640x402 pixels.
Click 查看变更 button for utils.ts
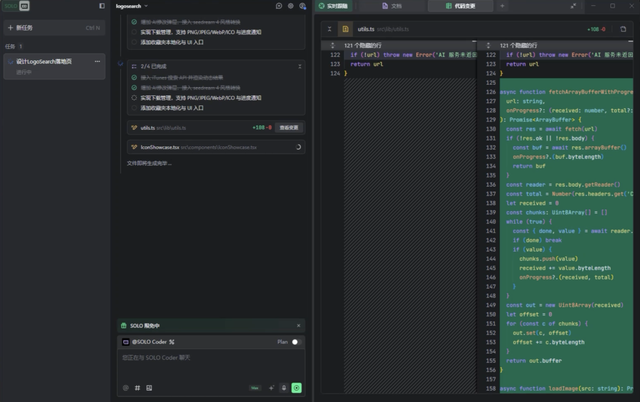tap(289, 128)
